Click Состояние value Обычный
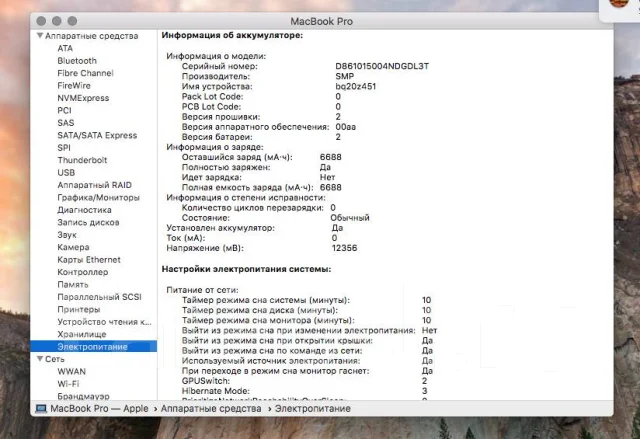The height and width of the screenshot is (439, 640). (350, 218)
